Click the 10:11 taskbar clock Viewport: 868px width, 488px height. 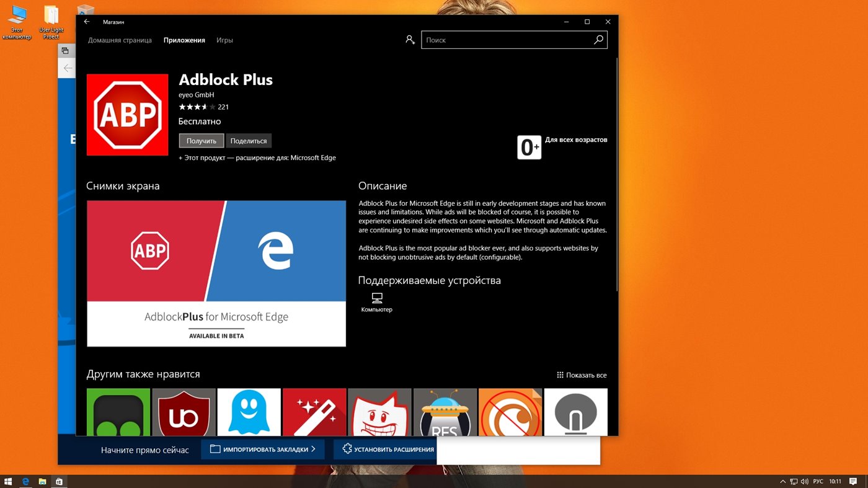pyautogui.click(x=835, y=481)
